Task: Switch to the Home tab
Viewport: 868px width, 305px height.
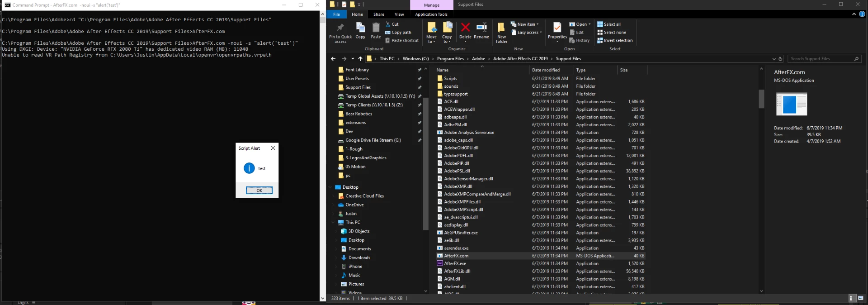Action: point(357,14)
